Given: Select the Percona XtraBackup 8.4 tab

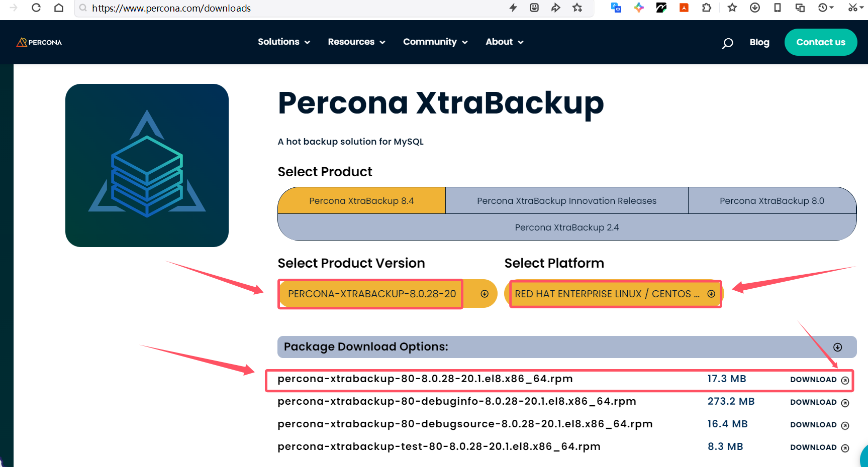Looking at the screenshot, I should 361,201.
